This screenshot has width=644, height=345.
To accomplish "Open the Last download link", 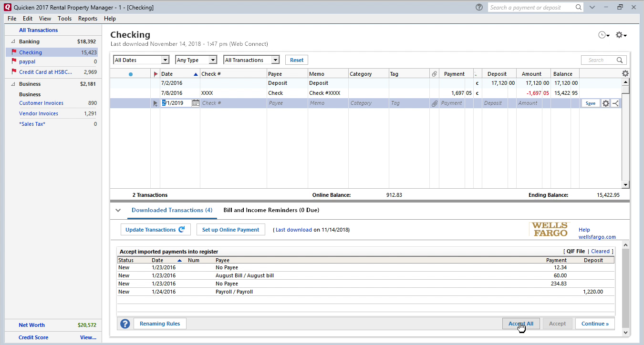I will [294, 230].
